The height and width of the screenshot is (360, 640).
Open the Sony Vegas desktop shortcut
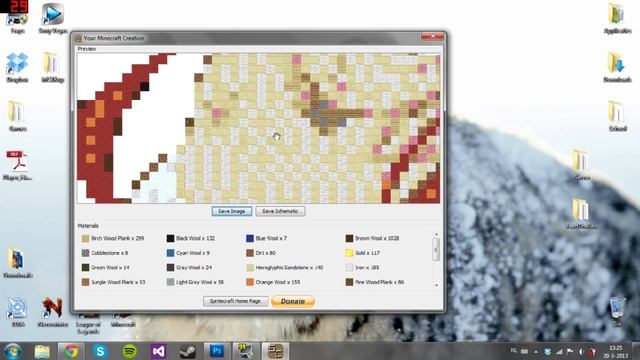coord(53,18)
